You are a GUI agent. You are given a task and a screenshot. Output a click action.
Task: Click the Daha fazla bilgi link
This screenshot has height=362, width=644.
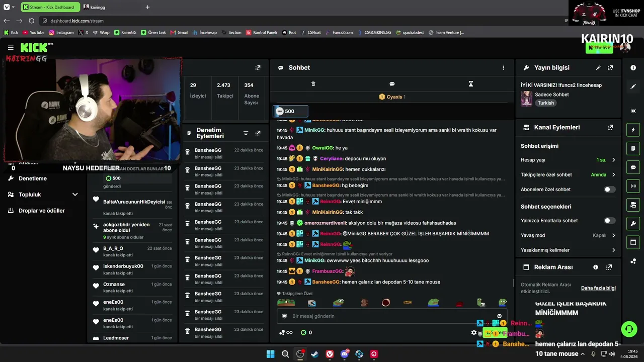point(598,288)
